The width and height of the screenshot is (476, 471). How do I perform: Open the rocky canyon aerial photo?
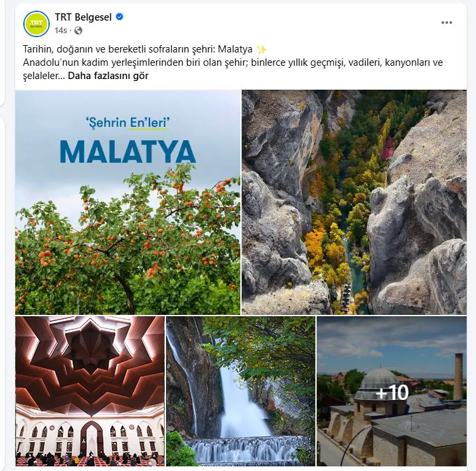coord(354,202)
